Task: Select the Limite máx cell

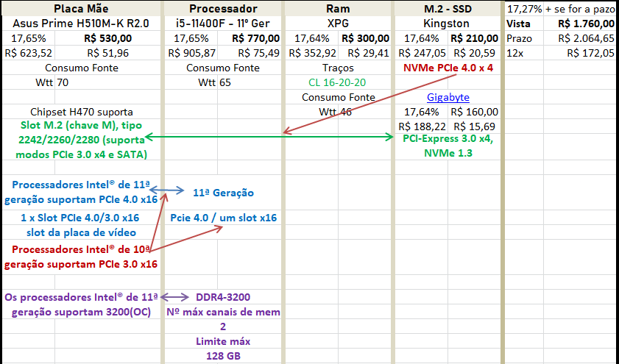Action: 223,341
